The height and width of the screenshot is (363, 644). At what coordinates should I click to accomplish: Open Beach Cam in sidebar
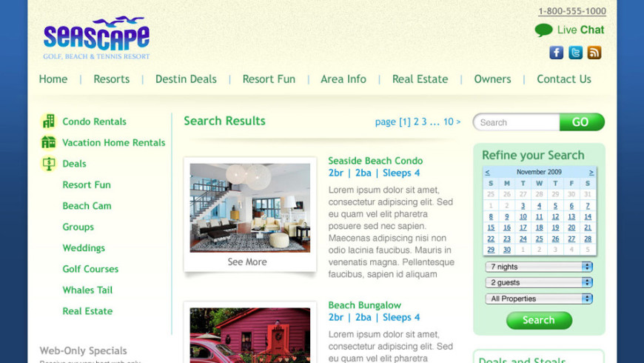[x=87, y=205]
